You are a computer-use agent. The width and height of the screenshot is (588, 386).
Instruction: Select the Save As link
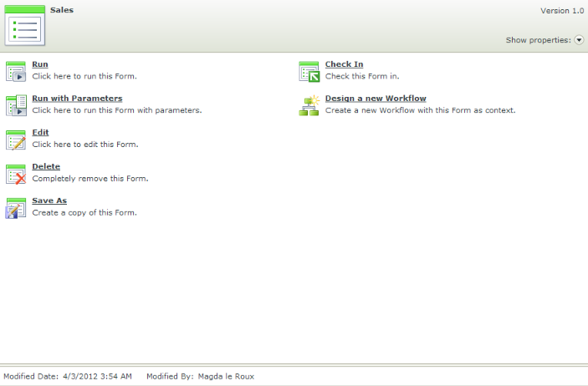[x=49, y=201]
